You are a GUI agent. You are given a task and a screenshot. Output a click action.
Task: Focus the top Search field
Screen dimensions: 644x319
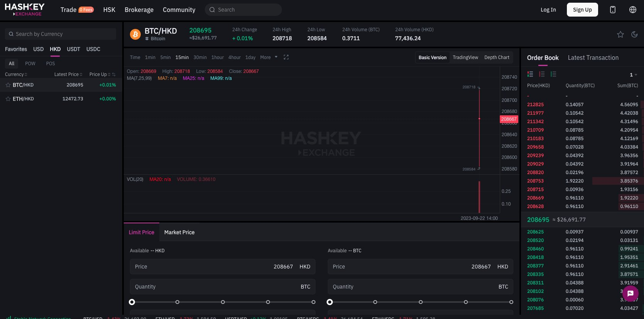[243, 10]
